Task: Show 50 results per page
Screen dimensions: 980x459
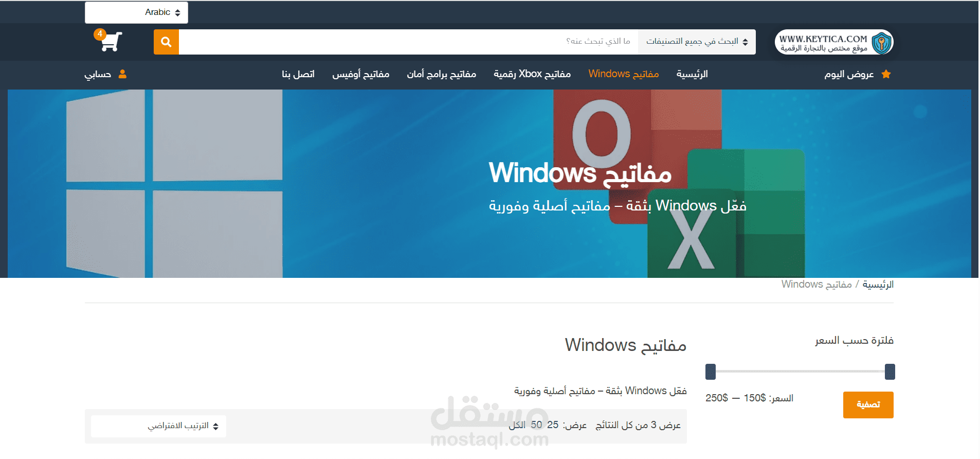Action: 536,425
